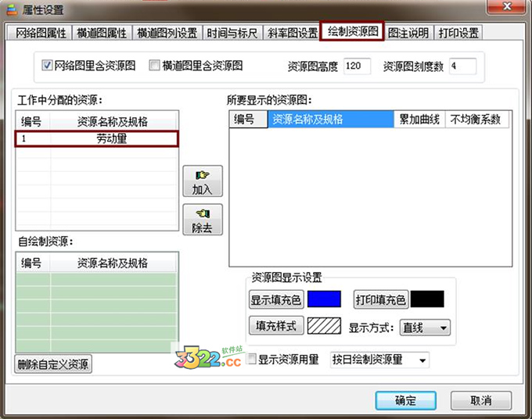This screenshot has height=419, width=532.
Task: Click 编号 header in 工作中分配的资源 table
Action: pos(33,121)
